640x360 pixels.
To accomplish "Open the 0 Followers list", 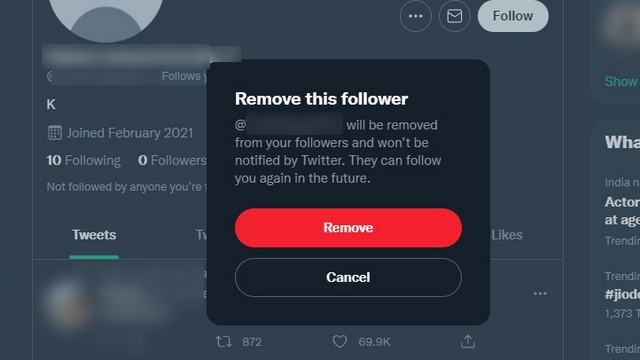I will (172, 160).
